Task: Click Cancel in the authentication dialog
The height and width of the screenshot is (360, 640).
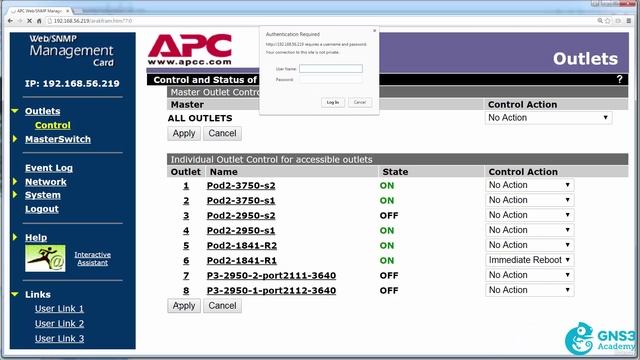Action: tap(360, 102)
